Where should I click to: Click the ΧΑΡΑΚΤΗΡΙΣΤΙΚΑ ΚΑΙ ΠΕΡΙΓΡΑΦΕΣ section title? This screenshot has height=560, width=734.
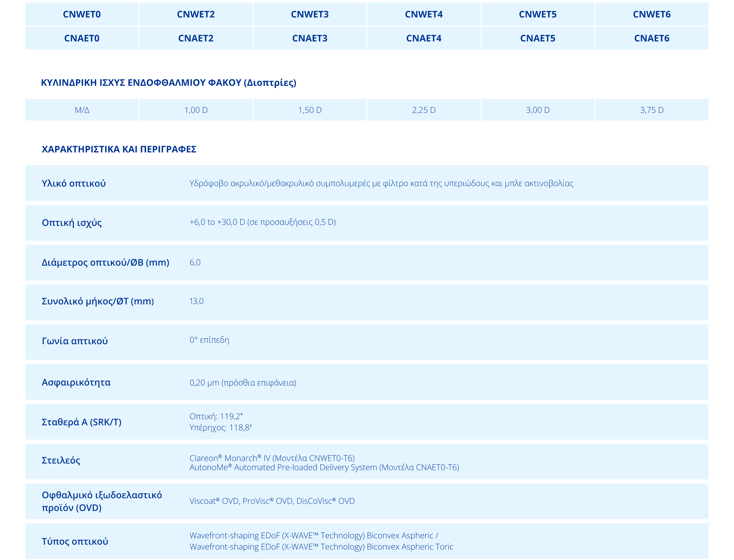click(x=119, y=149)
